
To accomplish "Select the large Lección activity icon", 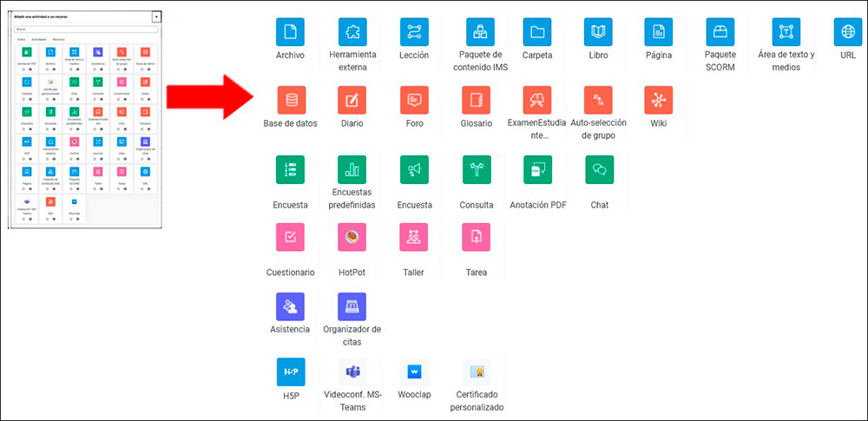I will [414, 32].
